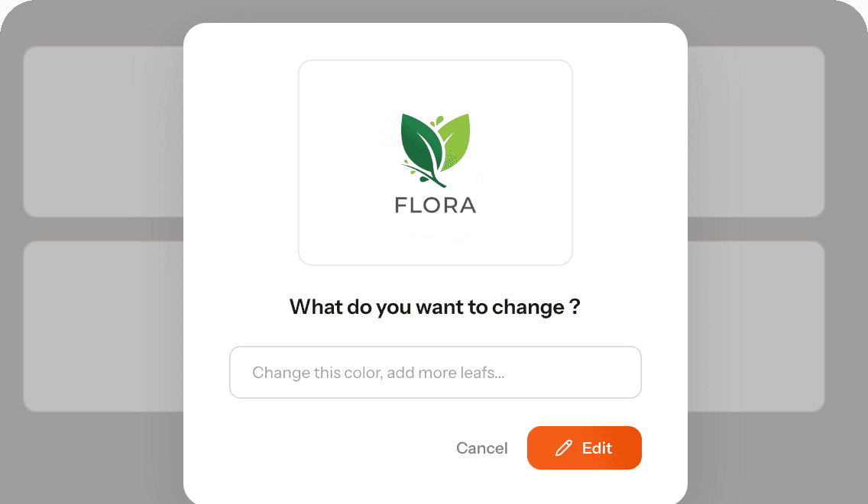The width and height of the screenshot is (868, 504).
Task: Click the "What do you want to change ?" heading
Action: [x=435, y=307]
